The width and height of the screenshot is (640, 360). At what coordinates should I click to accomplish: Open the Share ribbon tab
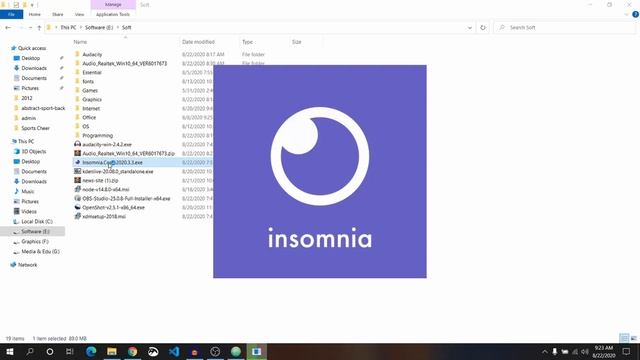tap(58, 14)
